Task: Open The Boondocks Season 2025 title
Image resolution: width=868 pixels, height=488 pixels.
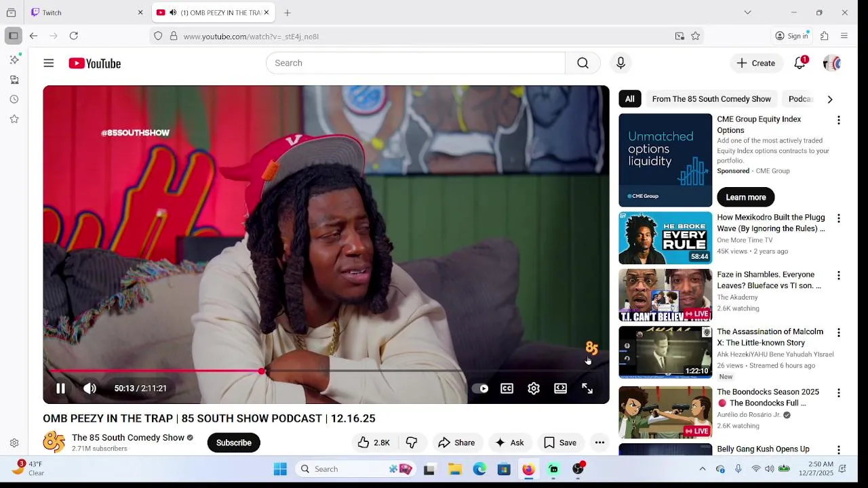Action: [x=768, y=397]
